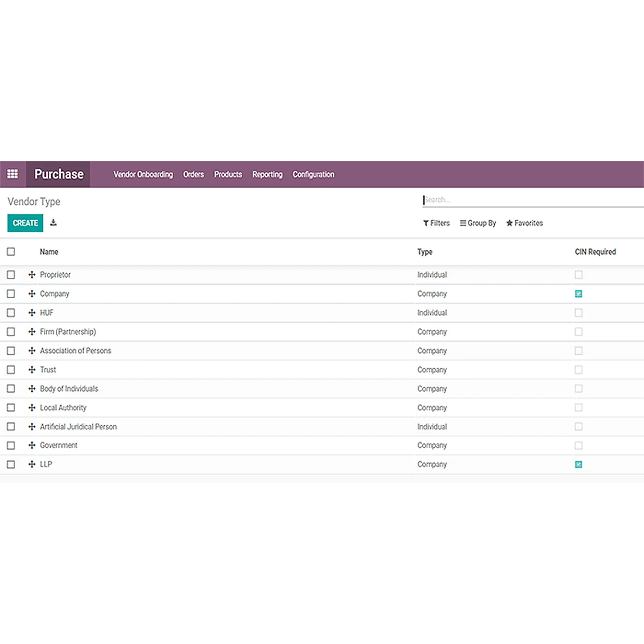Open the Proprietor vendor type record
Viewport: 644px width, 644px height.
coord(55,275)
